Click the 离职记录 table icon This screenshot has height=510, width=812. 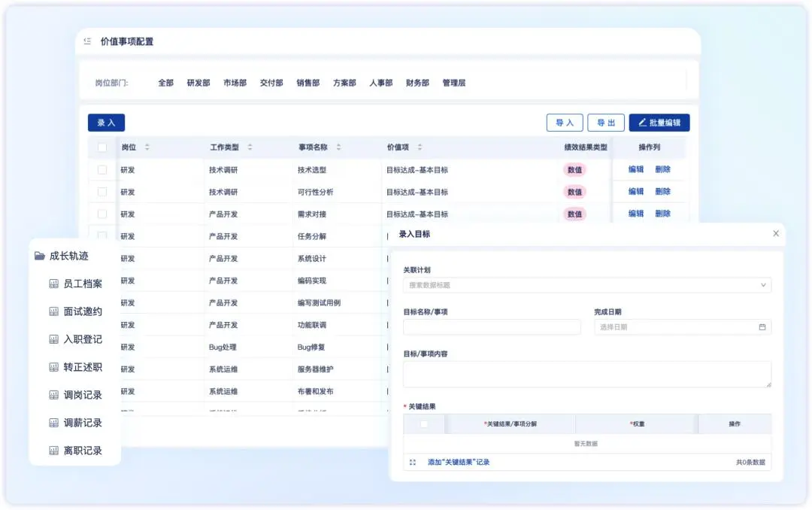(53, 451)
